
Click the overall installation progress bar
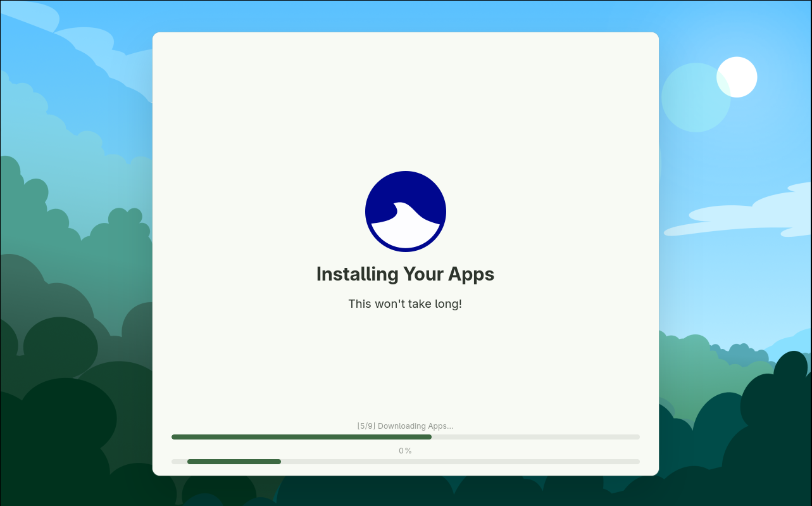[x=405, y=437]
